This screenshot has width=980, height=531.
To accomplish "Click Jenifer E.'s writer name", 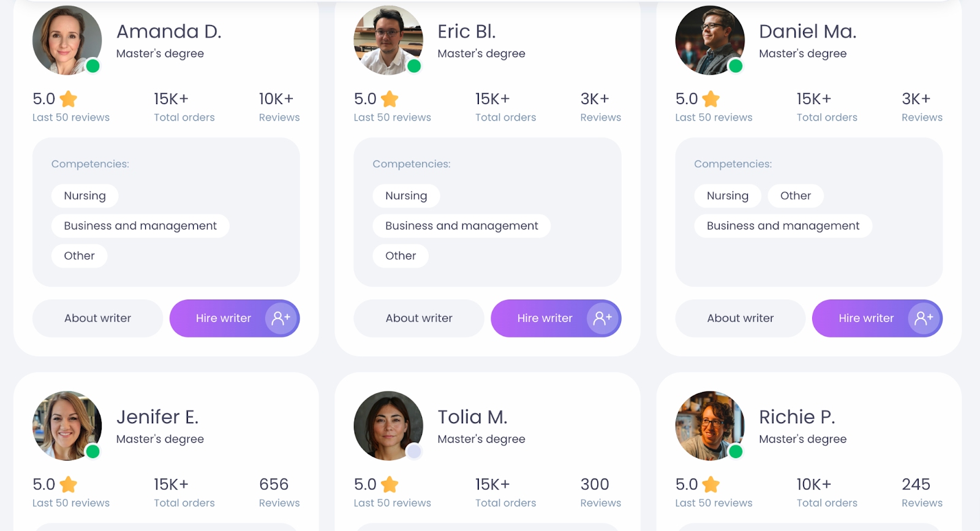I will [157, 417].
